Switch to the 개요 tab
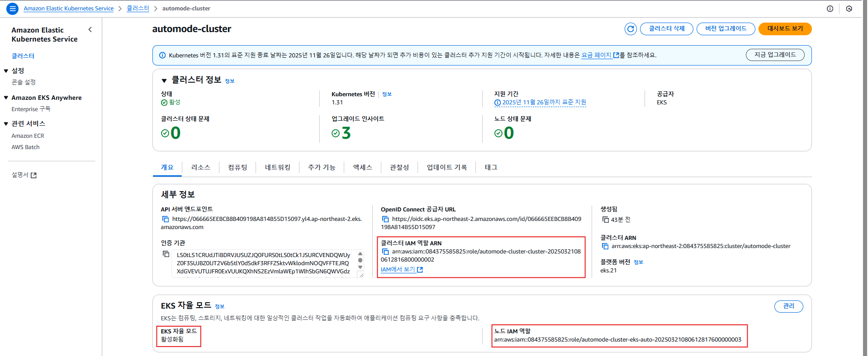Viewport: 868px width, 356px height. pos(167,167)
